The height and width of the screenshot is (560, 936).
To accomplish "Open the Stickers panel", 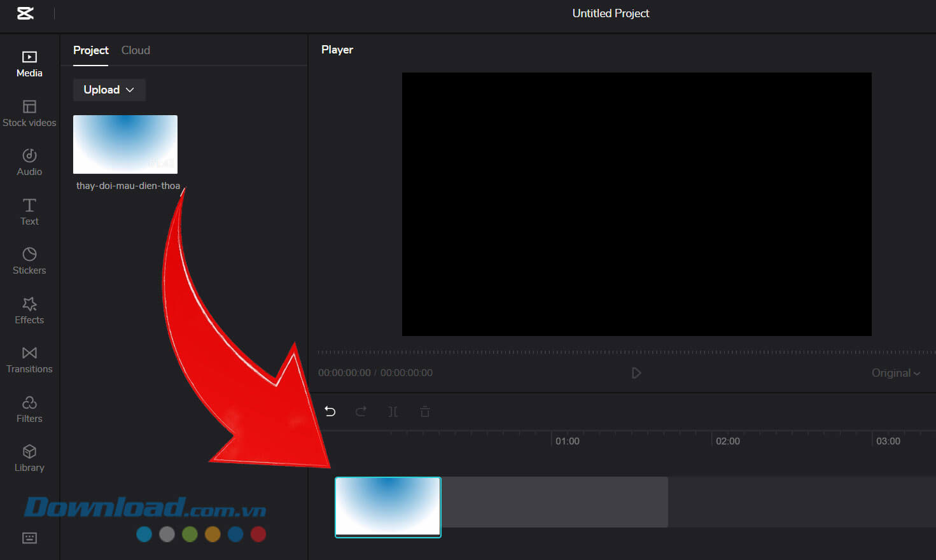I will coord(29,260).
